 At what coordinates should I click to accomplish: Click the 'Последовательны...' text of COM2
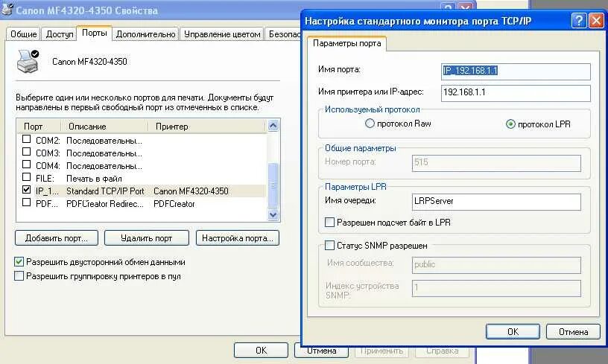pyautogui.click(x=104, y=141)
